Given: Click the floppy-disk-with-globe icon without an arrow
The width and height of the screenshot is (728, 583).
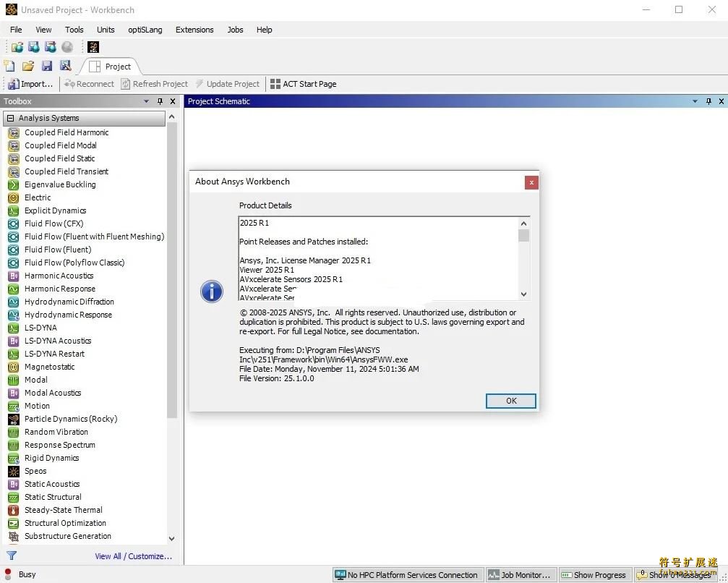Looking at the screenshot, I should pyautogui.click(x=34, y=47).
